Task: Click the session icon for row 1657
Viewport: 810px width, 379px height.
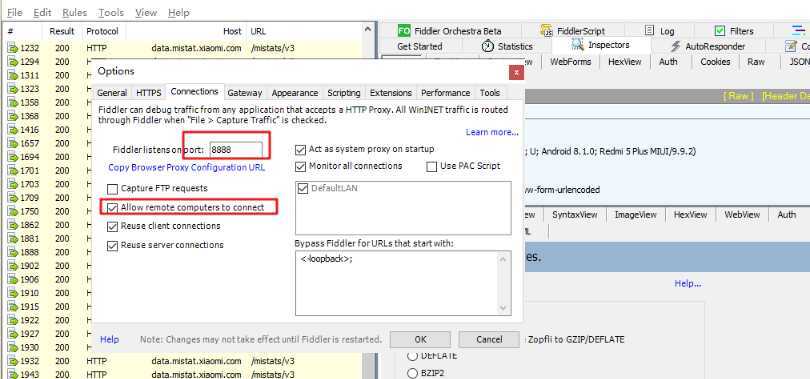Action: (13, 144)
